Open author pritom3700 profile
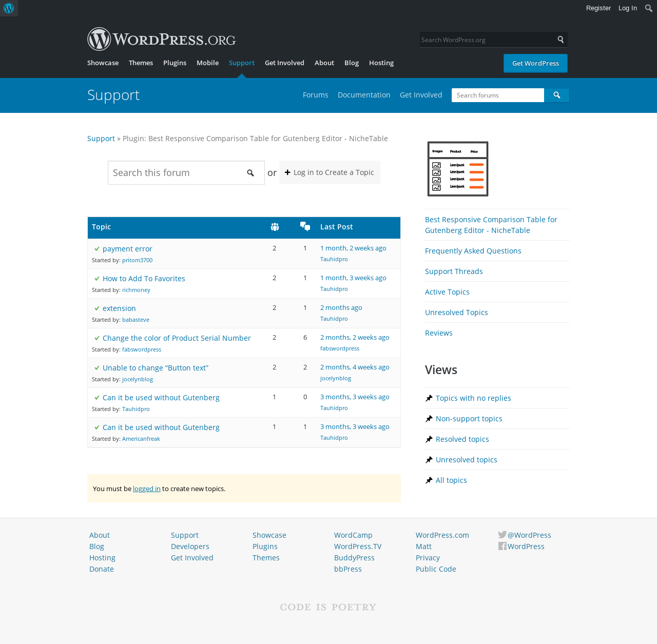Image resolution: width=657 pixels, height=644 pixels. [x=137, y=260]
